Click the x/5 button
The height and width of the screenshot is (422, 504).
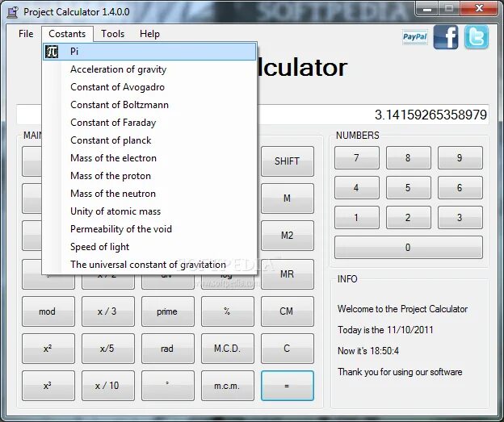click(x=108, y=349)
